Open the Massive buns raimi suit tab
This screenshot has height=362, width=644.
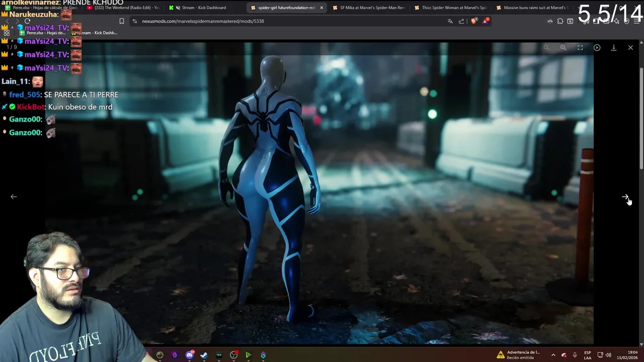pyautogui.click(x=533, y=8)
